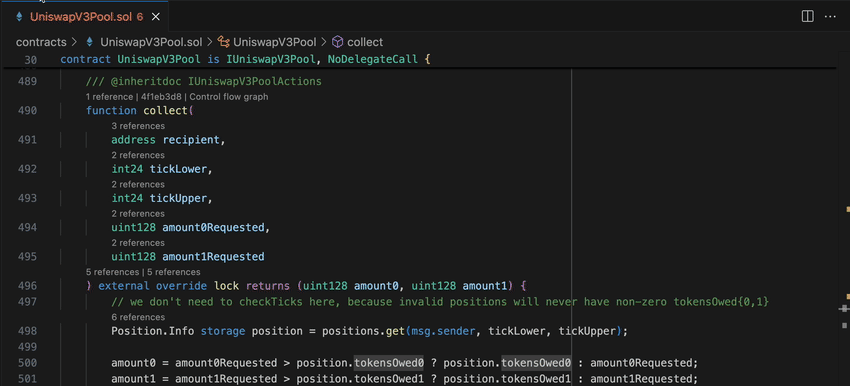
Task: Open '2 references' lens above tickUpper
Action: point(138,184)
